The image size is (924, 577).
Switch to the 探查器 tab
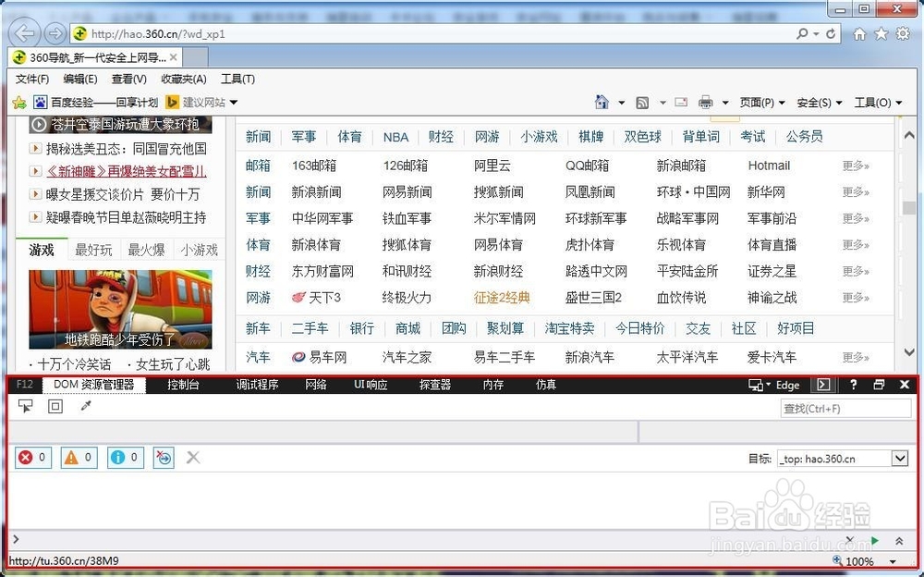click(x=435, y=385)
